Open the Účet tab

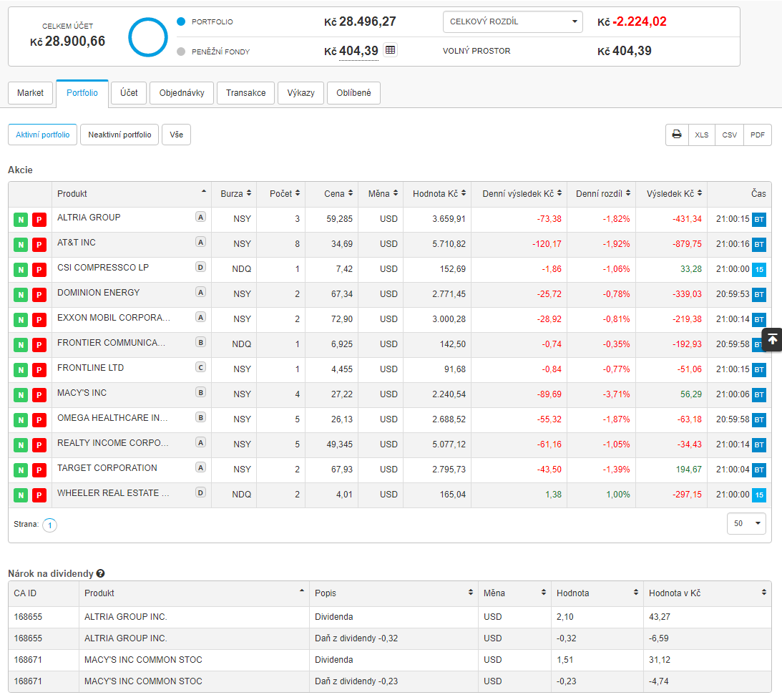(129, 93)
